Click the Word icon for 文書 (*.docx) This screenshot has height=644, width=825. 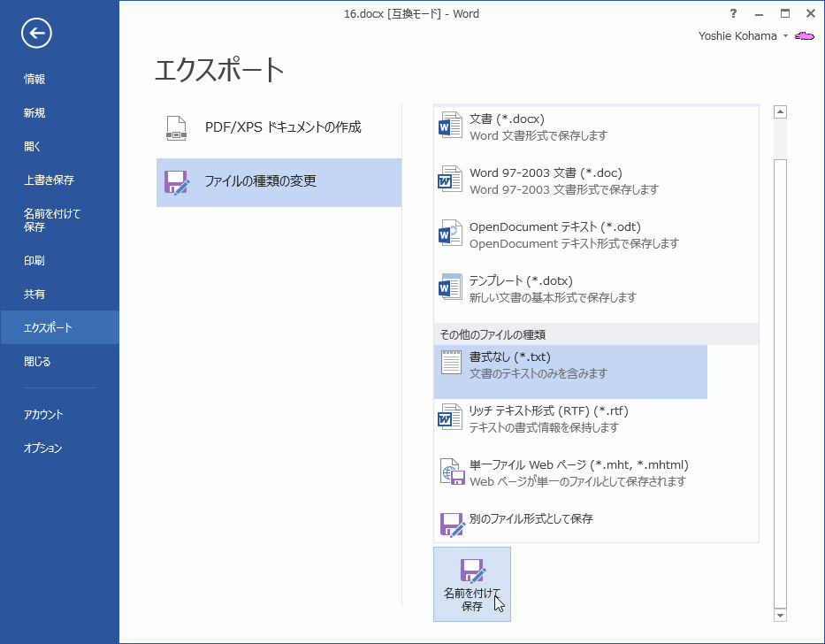click(x=450, y=126)
